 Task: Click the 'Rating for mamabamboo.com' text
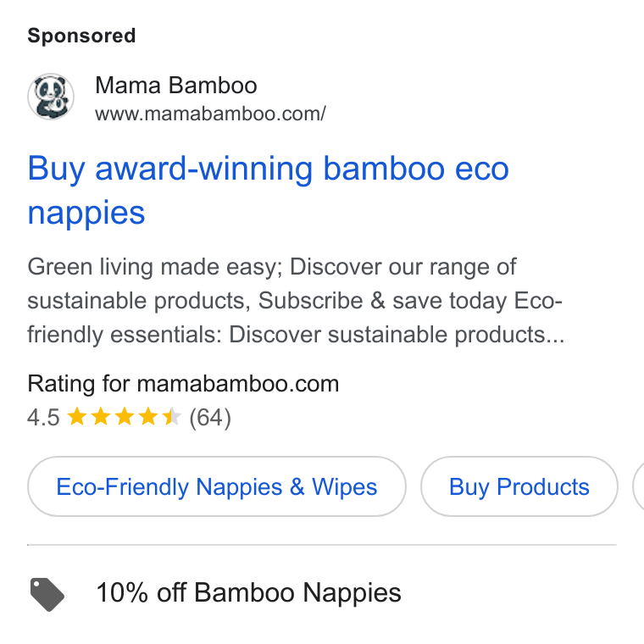tap(183, 384)
